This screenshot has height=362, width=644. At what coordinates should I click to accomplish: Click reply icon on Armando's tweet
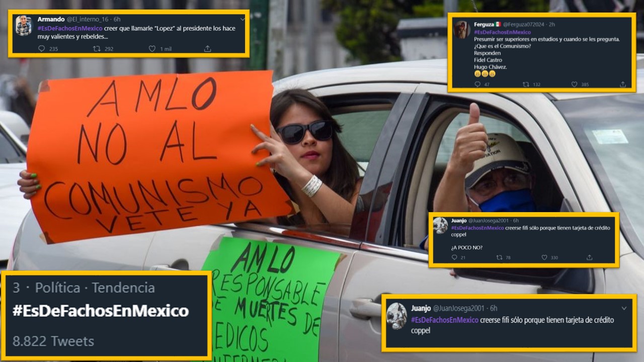[x=42, y=49]
